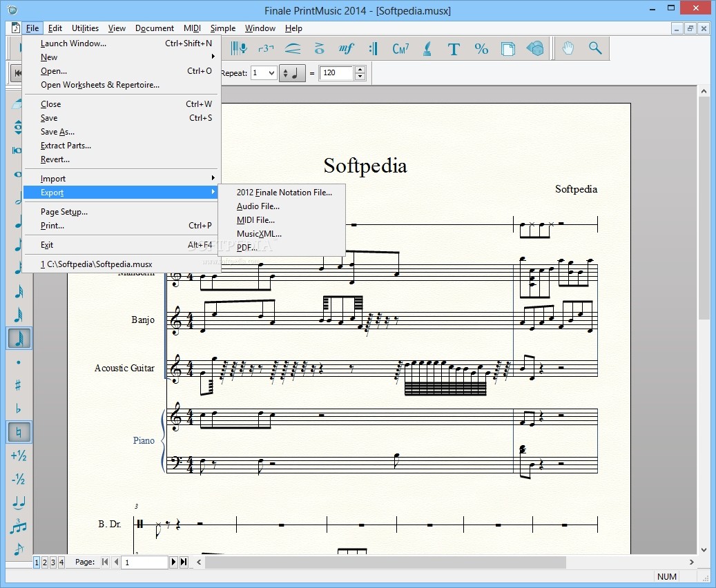Select the Repeat barline tool
The height and width of the screenshot is (588, 716).
pyautogui.click(x=373, y=48)
